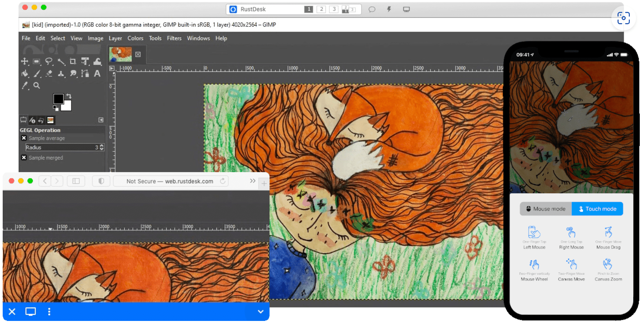Open the File menu in GIMP
644x329 pixels.
point(26,38)
